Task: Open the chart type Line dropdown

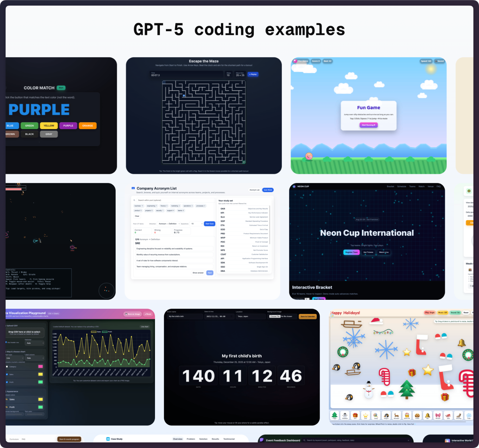Action: tap(14, 358)
